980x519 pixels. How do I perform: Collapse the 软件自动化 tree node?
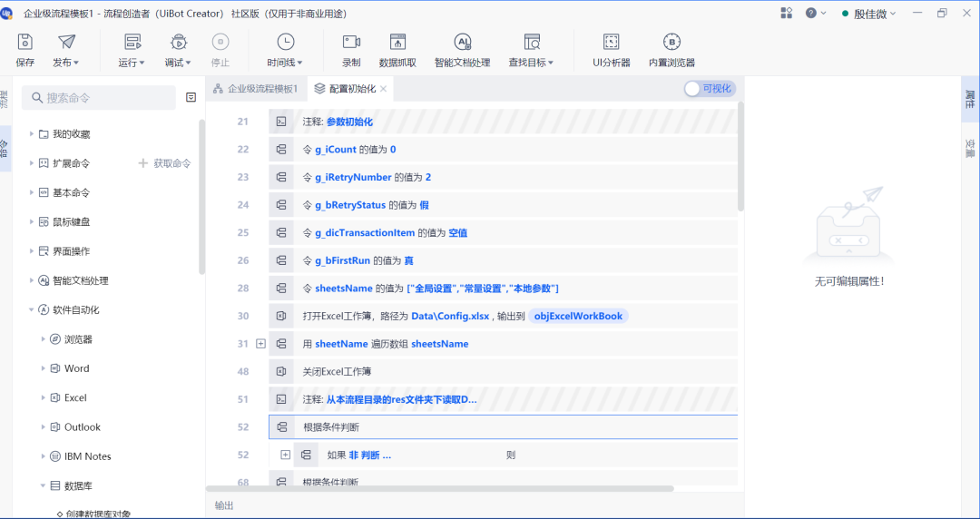coord(32,309)
